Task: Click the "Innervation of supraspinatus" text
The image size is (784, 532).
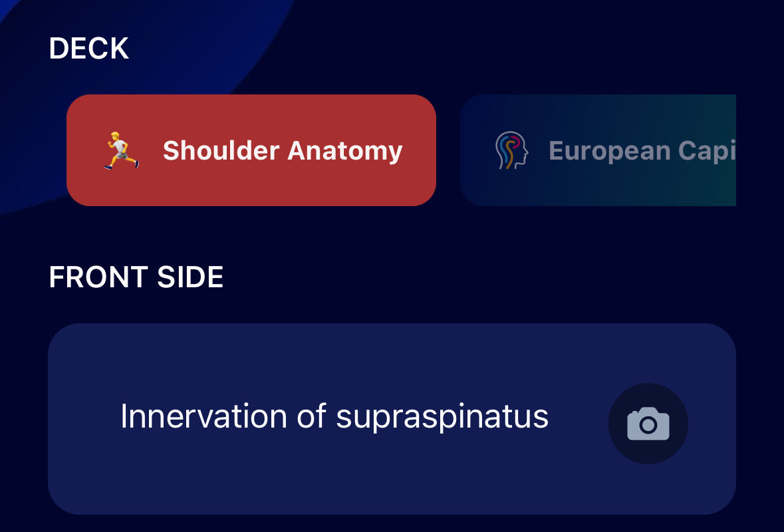Action: [334, 417]
